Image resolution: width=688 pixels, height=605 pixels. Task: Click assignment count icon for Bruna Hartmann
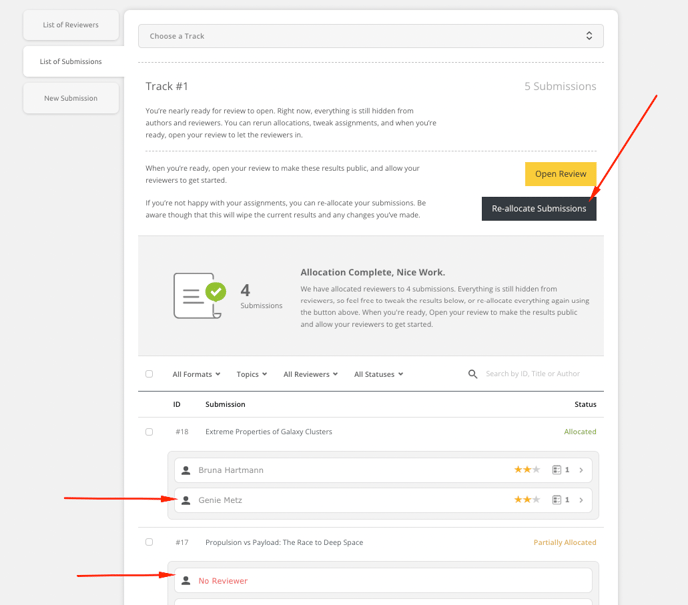click(557, 470)
